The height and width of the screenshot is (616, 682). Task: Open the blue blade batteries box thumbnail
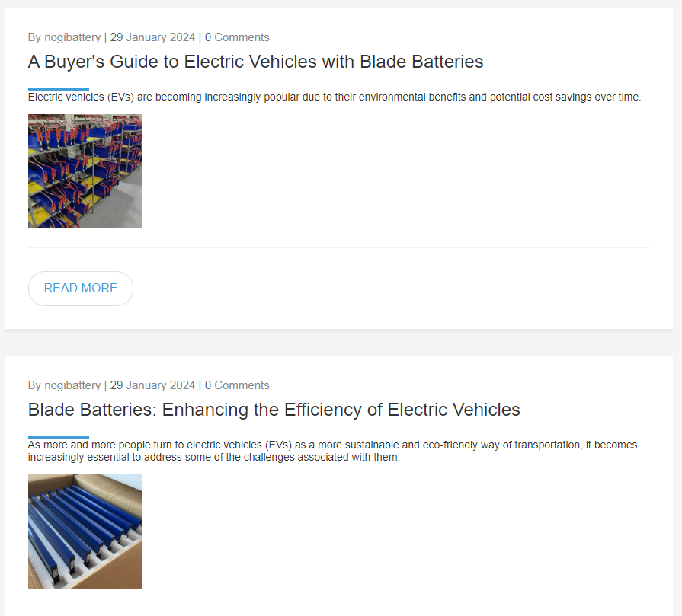coord(85,531)
